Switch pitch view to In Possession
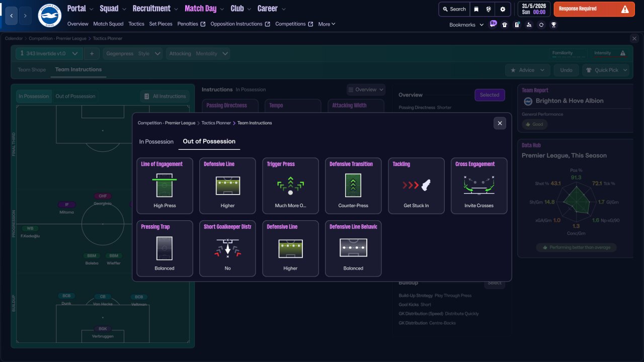The height and width of the screenshot is (362, 644). click(x=34, y=96)
